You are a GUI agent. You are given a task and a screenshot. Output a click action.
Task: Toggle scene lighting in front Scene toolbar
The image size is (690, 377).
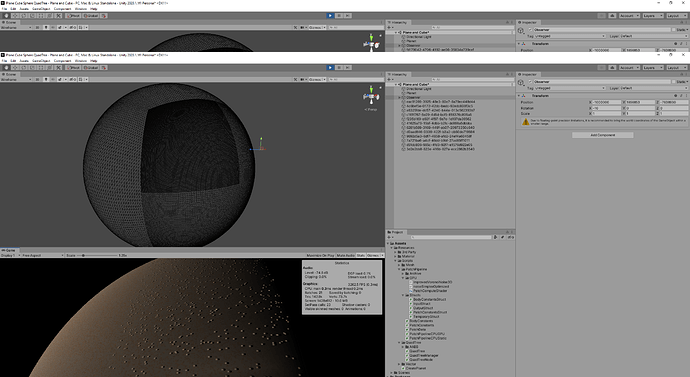(46, 80)
